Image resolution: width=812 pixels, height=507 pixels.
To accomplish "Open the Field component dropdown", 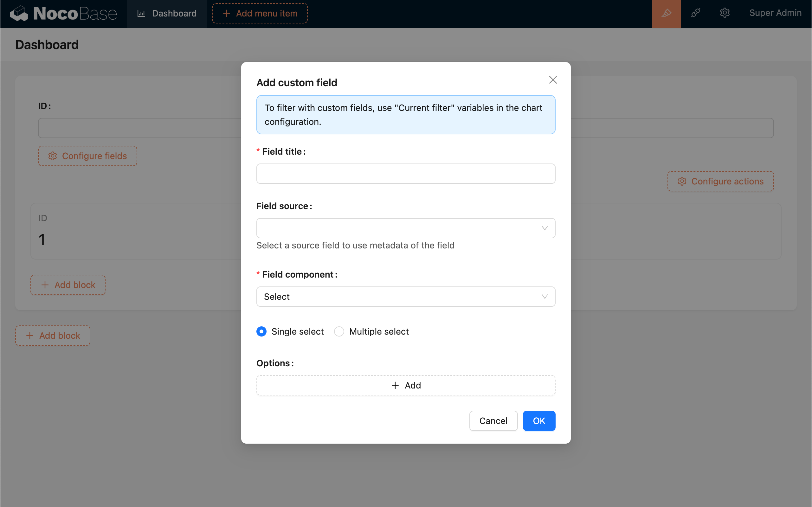I will [x=405, y=296].
